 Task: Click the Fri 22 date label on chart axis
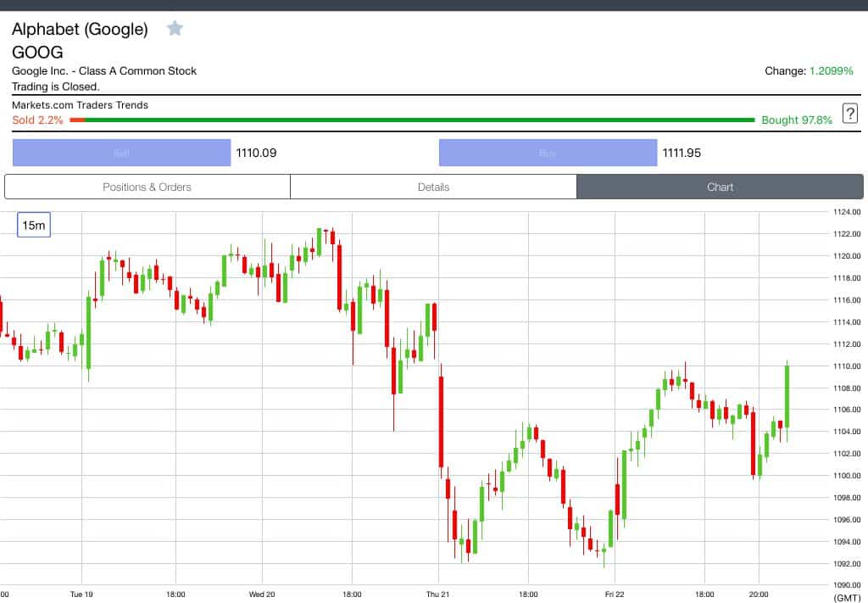click(615, 595)
